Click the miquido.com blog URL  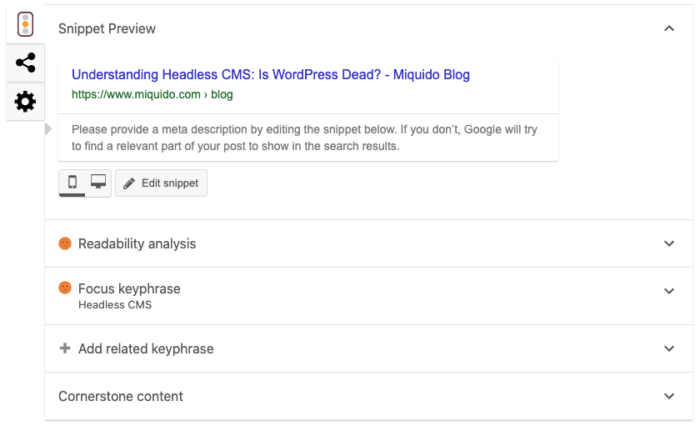pos(152,95)
